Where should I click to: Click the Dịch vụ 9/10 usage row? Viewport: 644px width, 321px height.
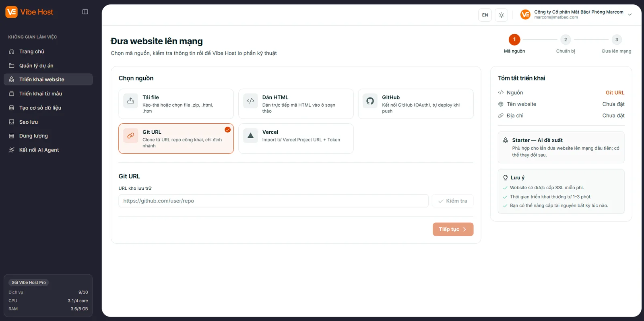(x=48, y=292)
